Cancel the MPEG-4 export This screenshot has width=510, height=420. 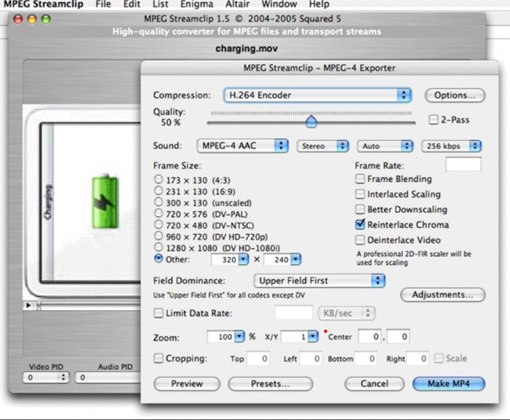(x=374, y=384)
